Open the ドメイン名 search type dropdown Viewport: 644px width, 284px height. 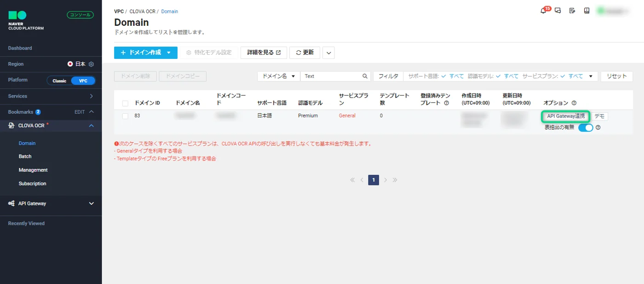click(278, 76)
